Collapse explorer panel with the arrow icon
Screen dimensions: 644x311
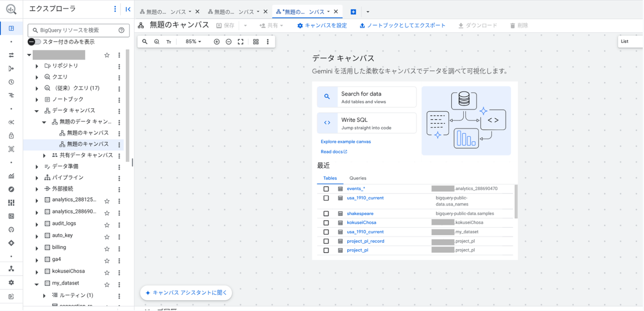click(x=128, y=9)
